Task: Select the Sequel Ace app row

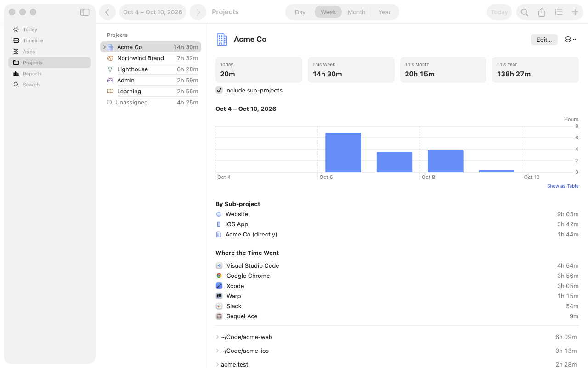Action: tap(397, 316)
